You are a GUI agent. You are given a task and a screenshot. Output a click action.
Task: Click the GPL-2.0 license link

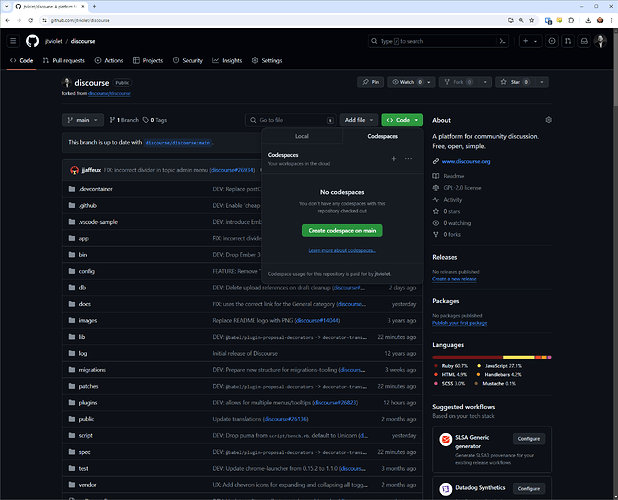(x=462, y=188)
